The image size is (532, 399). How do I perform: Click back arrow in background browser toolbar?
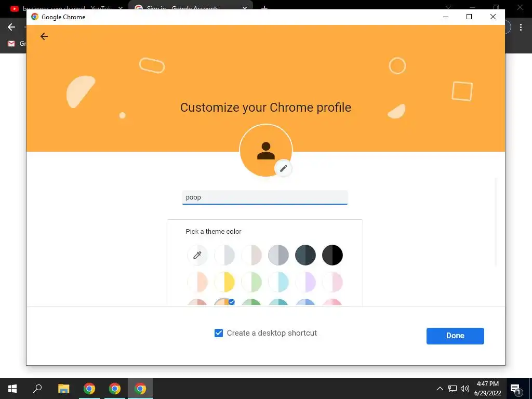(11, 27)
